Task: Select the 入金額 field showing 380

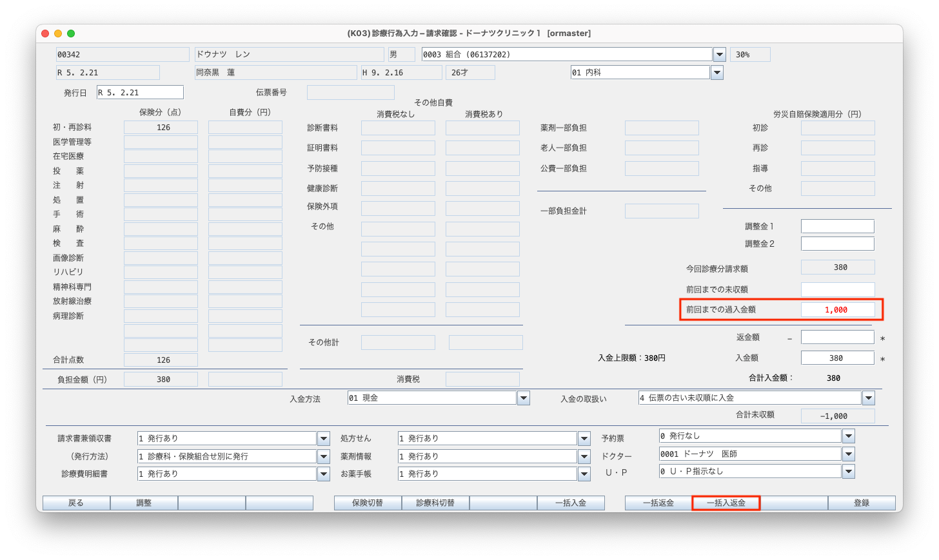Action: [x=837, y=357]
